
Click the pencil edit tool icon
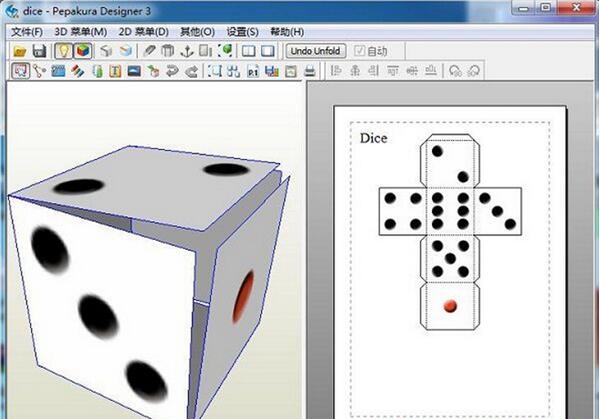pyautogui.click(x=149, y=51)
